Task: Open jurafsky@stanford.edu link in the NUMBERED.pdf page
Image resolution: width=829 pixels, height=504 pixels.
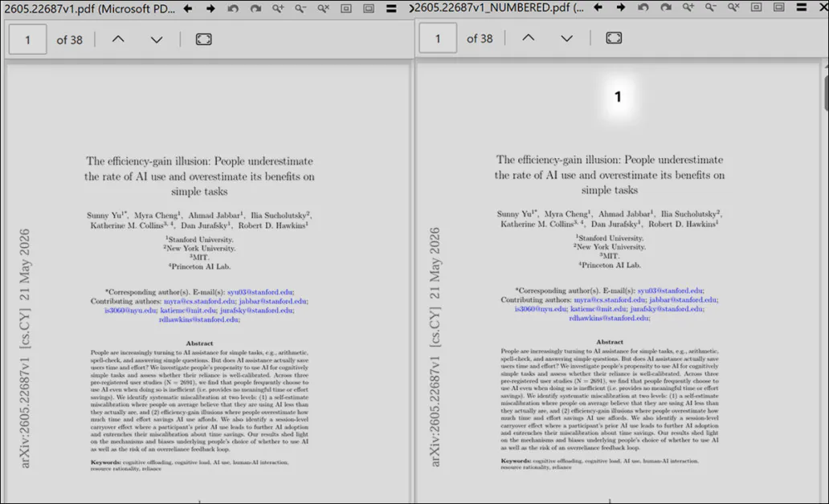Action: (667, 308)
